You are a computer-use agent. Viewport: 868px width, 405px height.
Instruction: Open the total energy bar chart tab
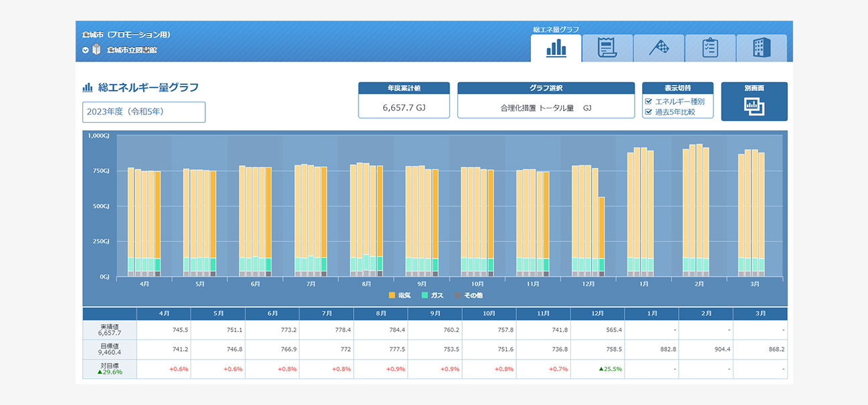click(x=556, y=48)
